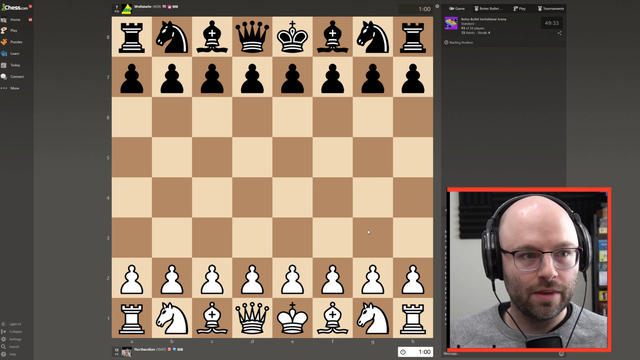This screenshot has height=360, width=640.
Task: Click the Starting Position label
Action: (461, 42)
